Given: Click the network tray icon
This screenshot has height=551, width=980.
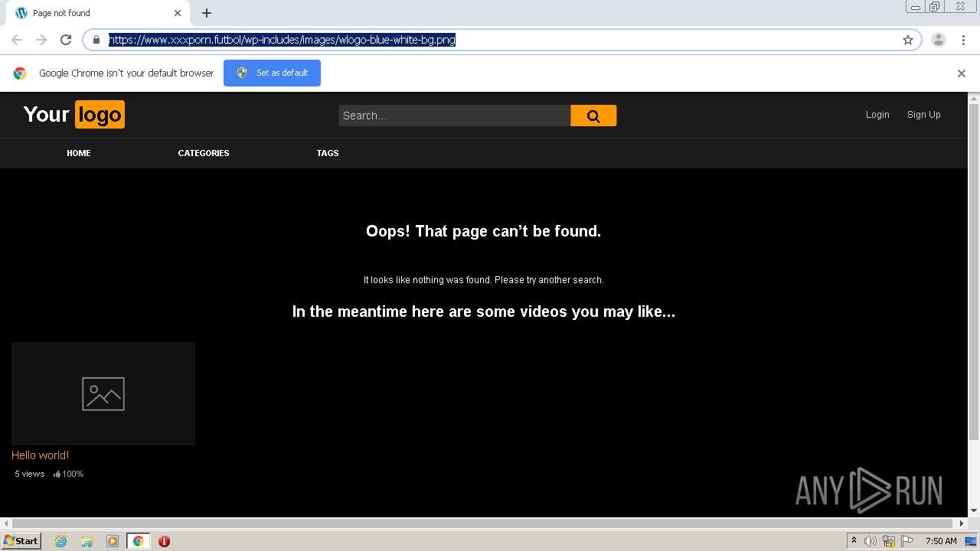Looking at the screenshot, I should [x=889, y=541].
